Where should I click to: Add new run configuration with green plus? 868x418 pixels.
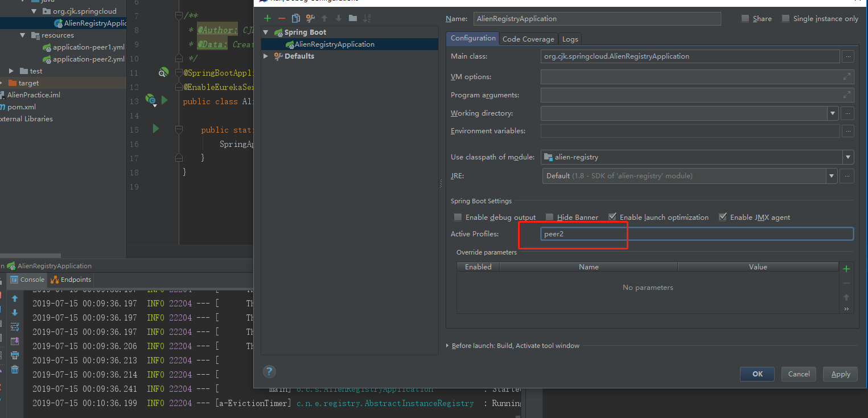268,19
